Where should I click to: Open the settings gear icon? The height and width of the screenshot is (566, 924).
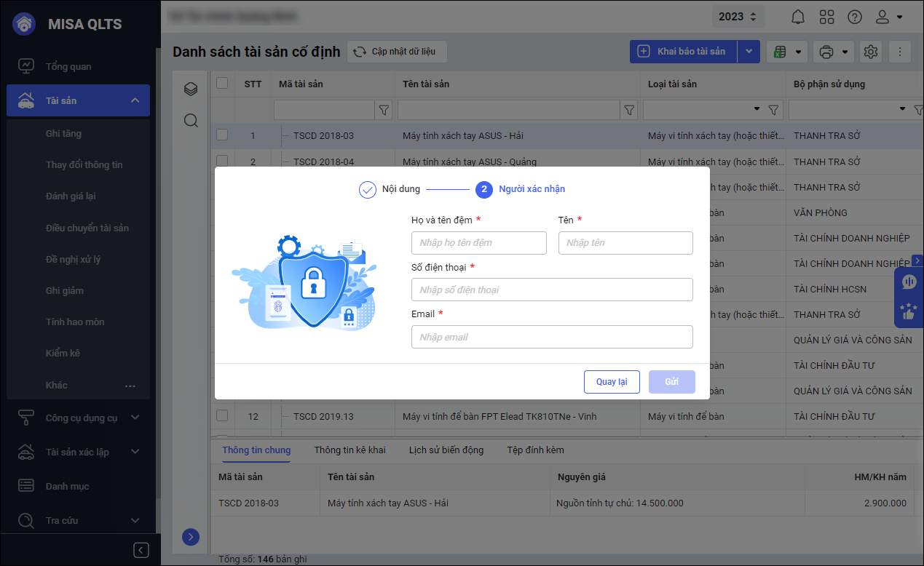(870, 52)
